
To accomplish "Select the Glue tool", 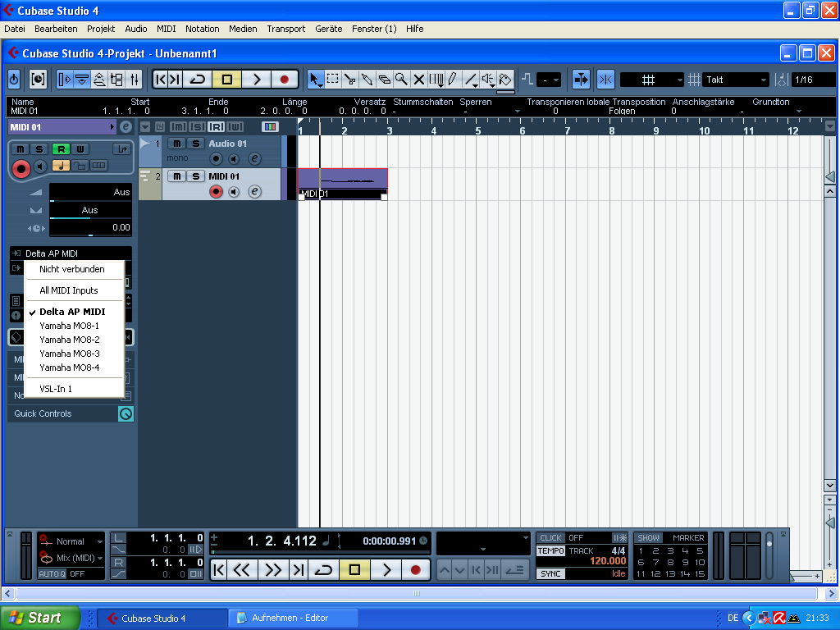I will point(367,80).
